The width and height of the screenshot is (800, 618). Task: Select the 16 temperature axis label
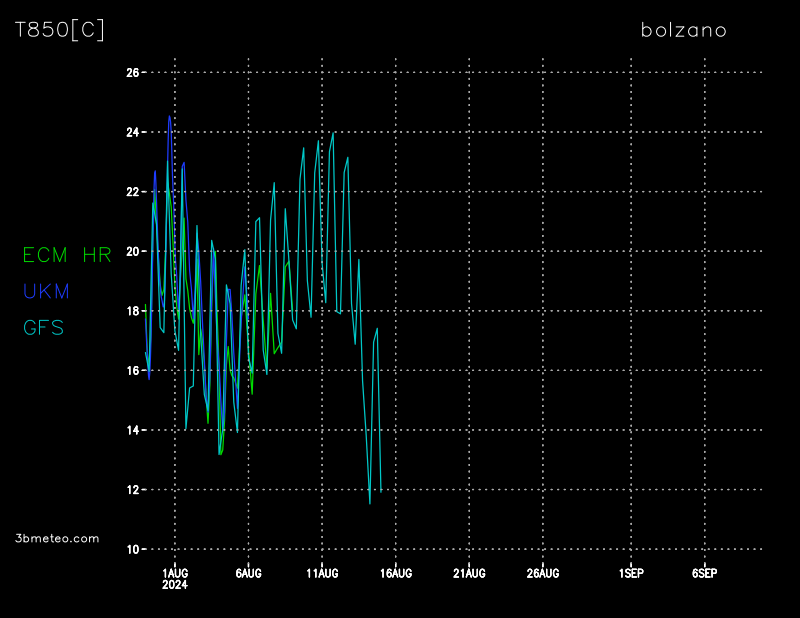tap(132, 371)
